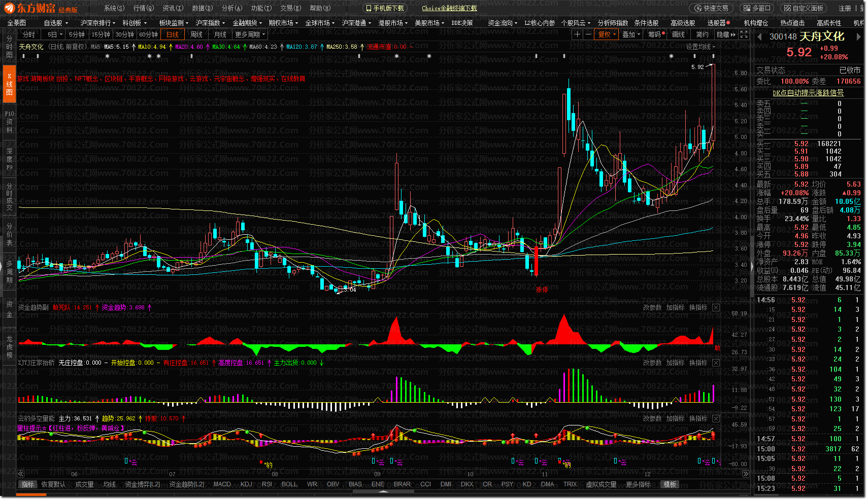Go to next stock with right arrow

click(x=858, y=37)
